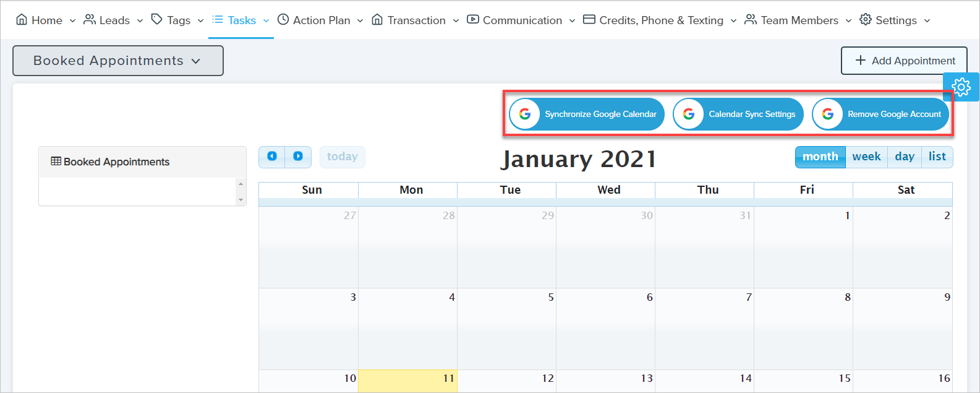Image resolution: width=980 pixels, height=393 pixels.
Task: Click the Home house icon
Action: (x=22, y=20)
